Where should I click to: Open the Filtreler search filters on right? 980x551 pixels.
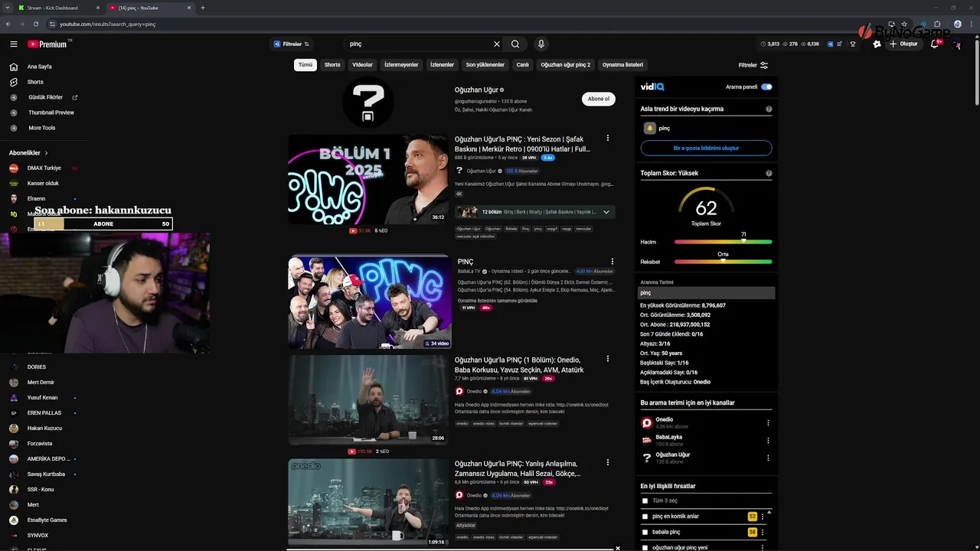753,65
